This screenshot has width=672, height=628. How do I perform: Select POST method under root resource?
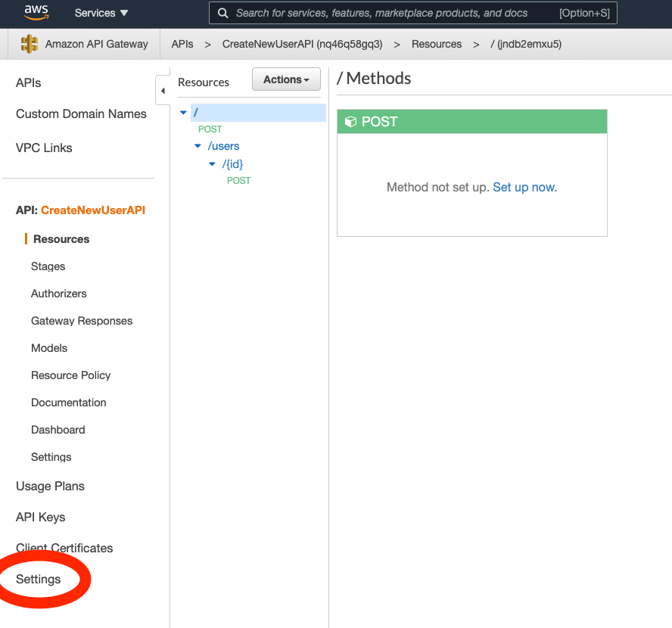pyautogui.click(x=210, y=129)
